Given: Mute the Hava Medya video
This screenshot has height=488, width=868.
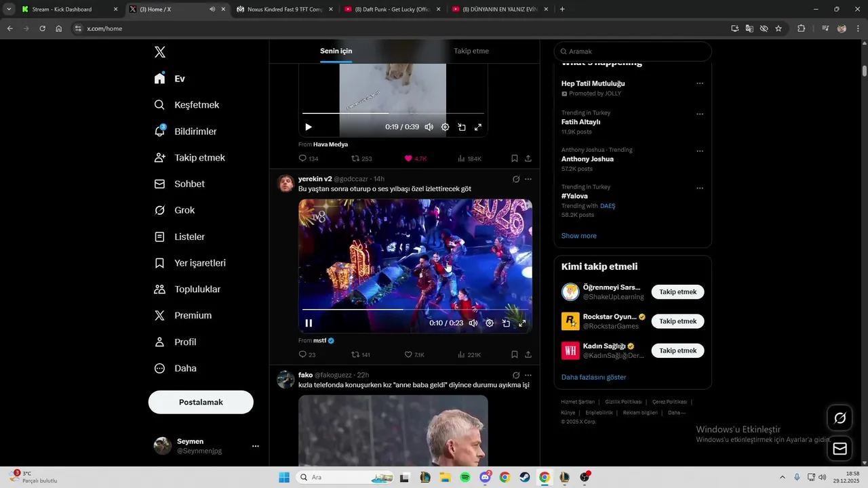Looking at the screenshot, I should coord(429,127).
